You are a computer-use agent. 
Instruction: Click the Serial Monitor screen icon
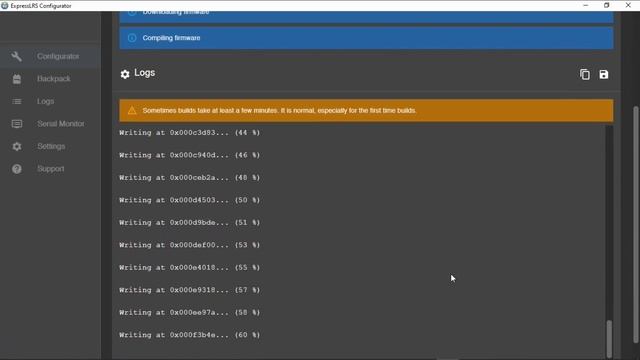[17, 124]
